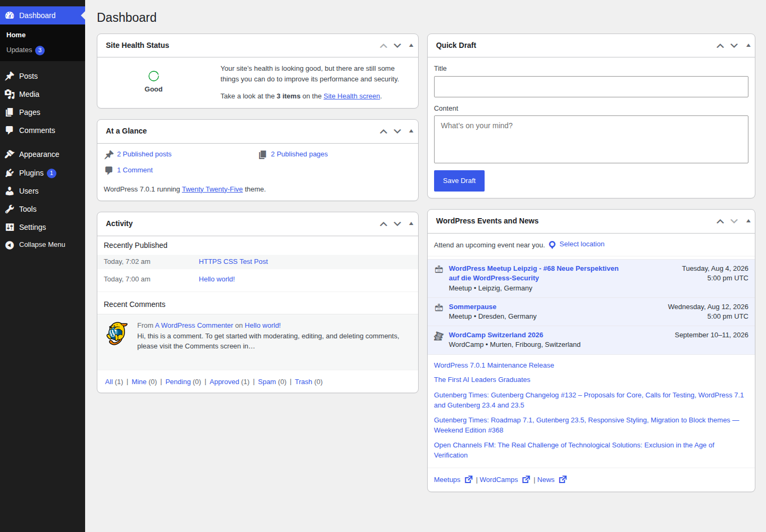
Task: Open the Site Health screen link
Action: (x=352, y=96)
